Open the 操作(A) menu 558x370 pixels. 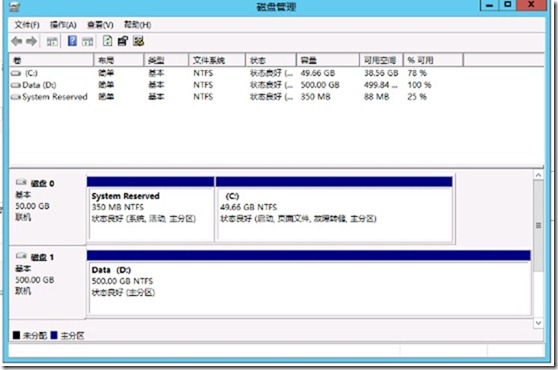pos(63,25)
